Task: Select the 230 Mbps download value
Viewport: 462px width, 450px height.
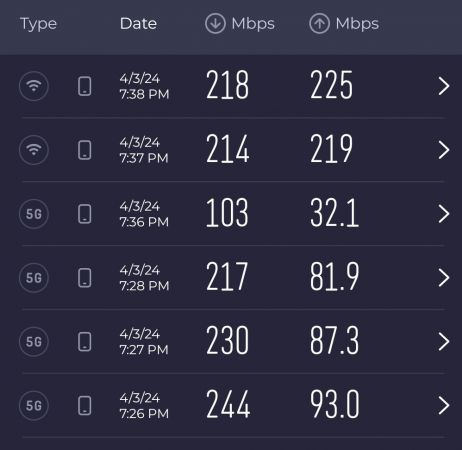Action: point(227,340)
